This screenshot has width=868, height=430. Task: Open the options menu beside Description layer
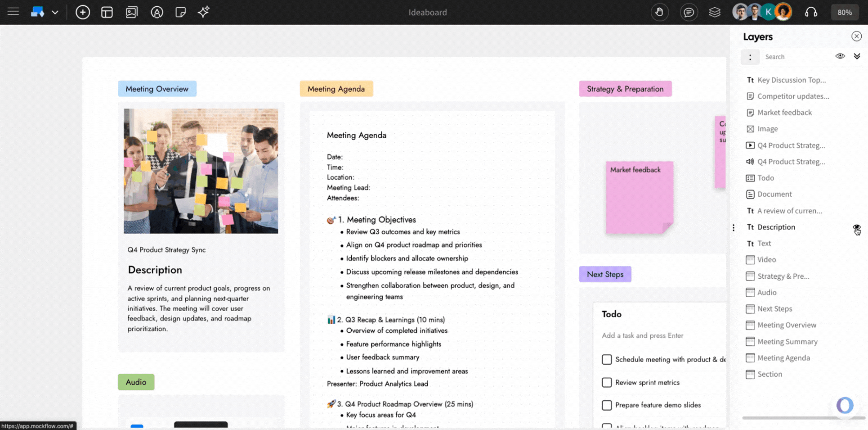[x=734, y=227]
